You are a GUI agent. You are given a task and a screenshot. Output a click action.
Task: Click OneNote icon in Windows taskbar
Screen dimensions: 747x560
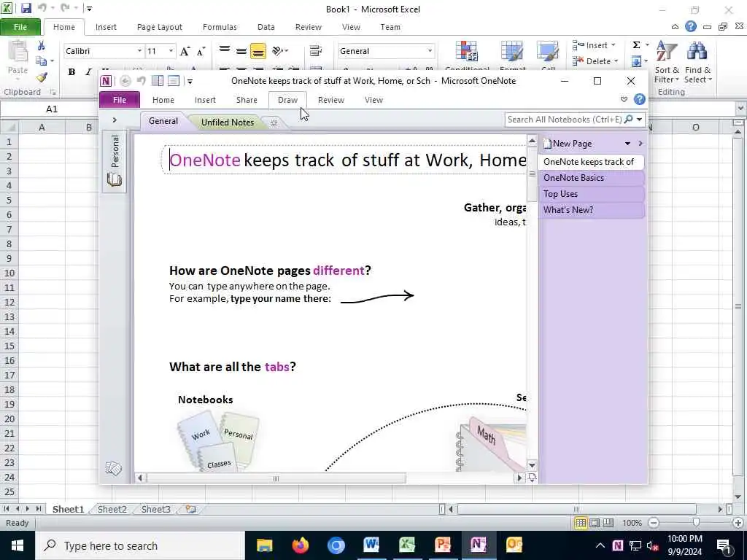(x=479, y=545)
